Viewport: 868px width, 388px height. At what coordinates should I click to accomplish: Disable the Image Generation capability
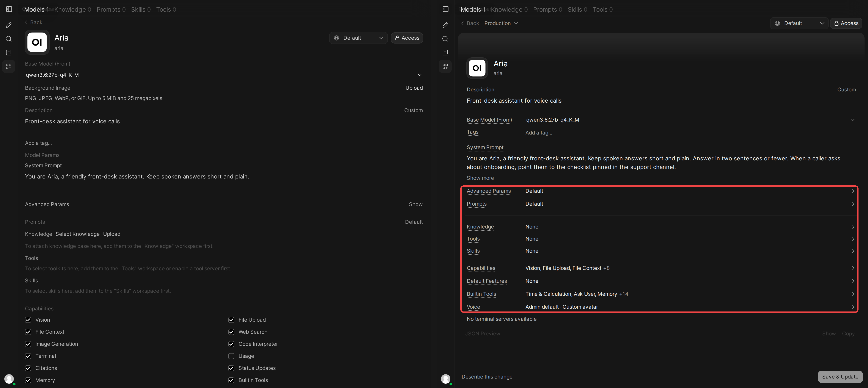(x=28, y=344)
